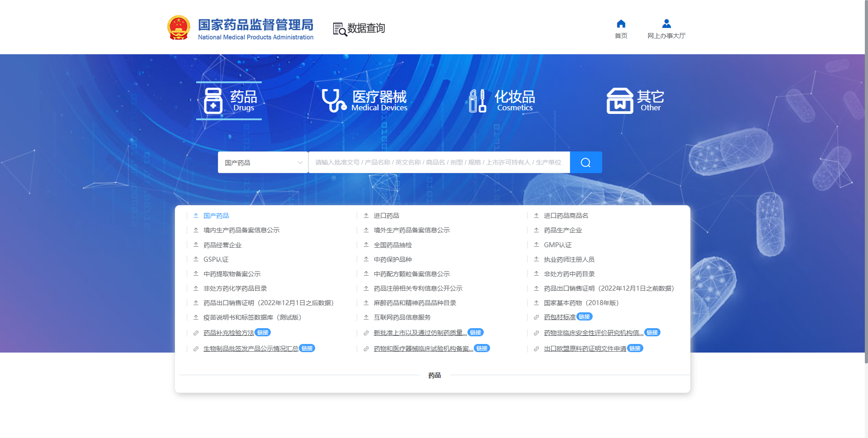The height and width of the screenshot is (438, 868).
Task: Click the search keyword input field
Action: [x=439, y=162]
